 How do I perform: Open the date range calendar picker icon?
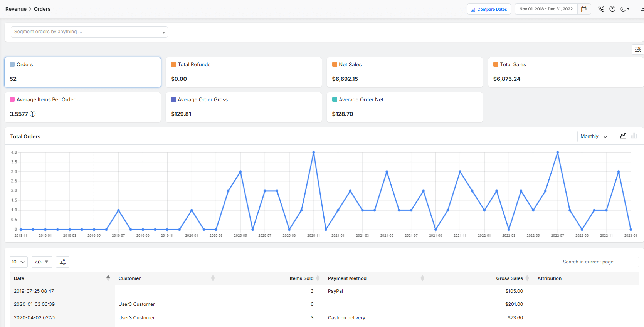coord(584,9)
